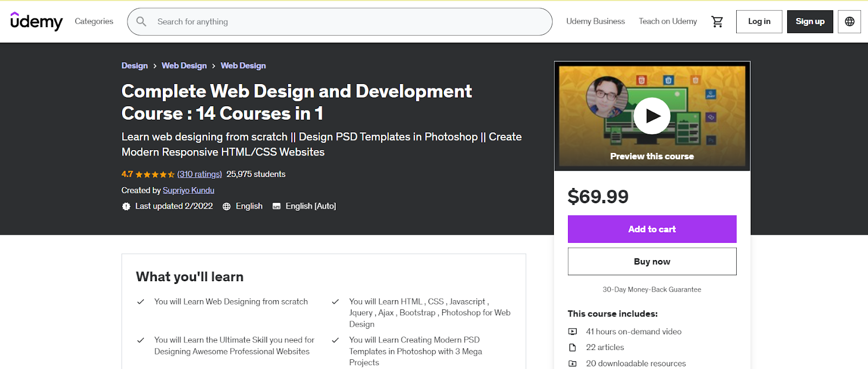
Task: Click the Add to cart button
Action: 652,229
